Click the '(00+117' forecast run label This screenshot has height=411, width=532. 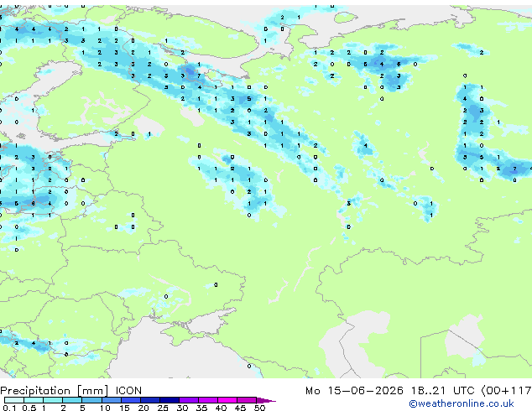point(507,391)
